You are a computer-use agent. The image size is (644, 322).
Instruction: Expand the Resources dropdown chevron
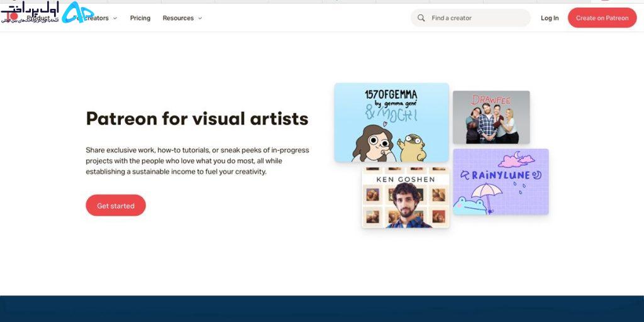(x=200, y=18)
